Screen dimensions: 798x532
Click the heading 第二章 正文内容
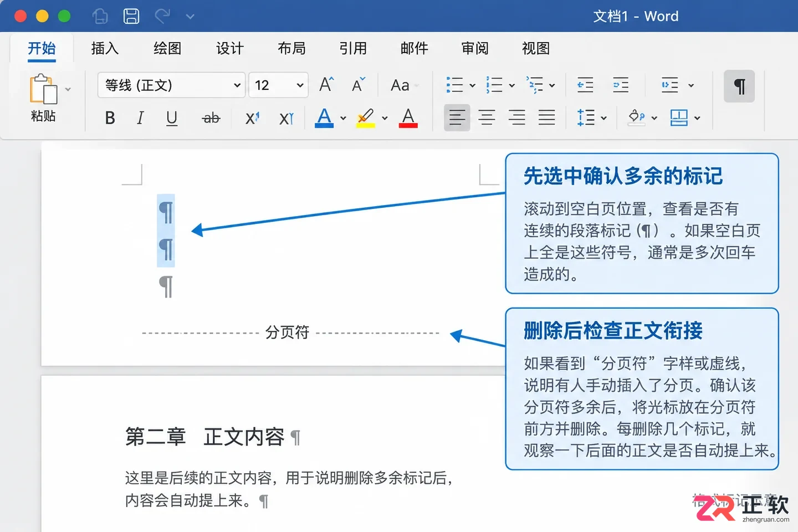coord(205,437)
